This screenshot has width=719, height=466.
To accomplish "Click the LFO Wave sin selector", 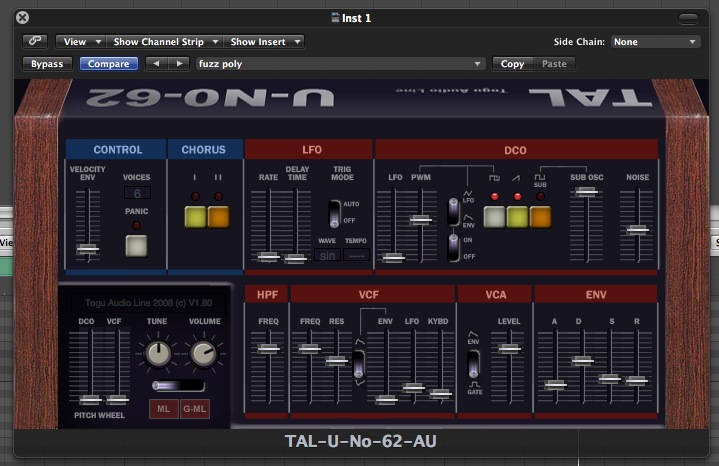I will click(x=327, y=255).
